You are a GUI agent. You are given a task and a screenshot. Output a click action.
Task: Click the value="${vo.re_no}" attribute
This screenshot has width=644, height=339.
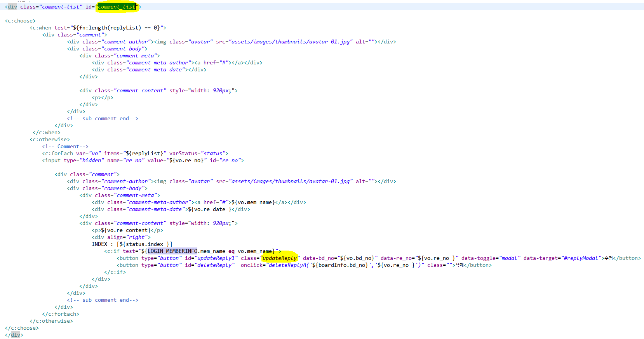(177, 161)
